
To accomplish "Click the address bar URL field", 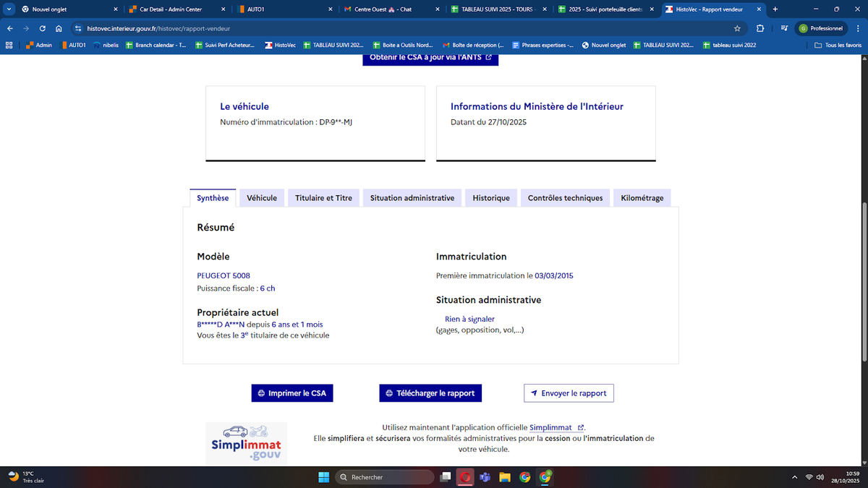I will coord(405,28).
